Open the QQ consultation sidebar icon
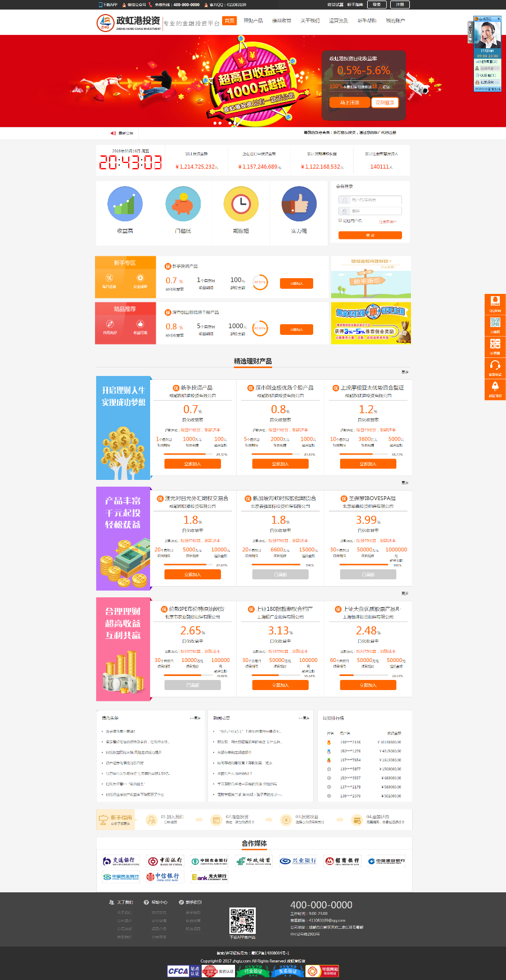 495,304
